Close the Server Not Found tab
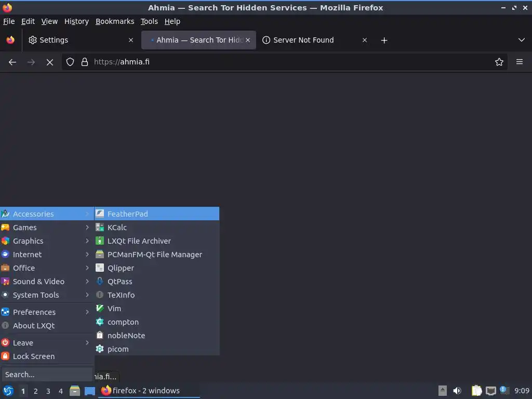Viewport: 532px width, 399px height. [365, 40]
